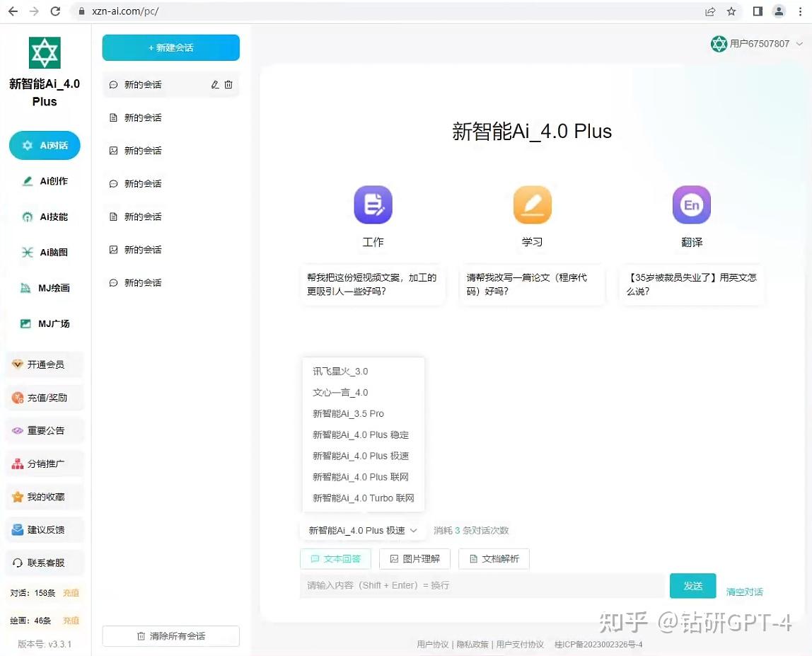The width and height of the screenshot is (812, 656).
Task: Click the 帮我把这份短视频文案 prompt card
Action: click(x=372, y=284)
